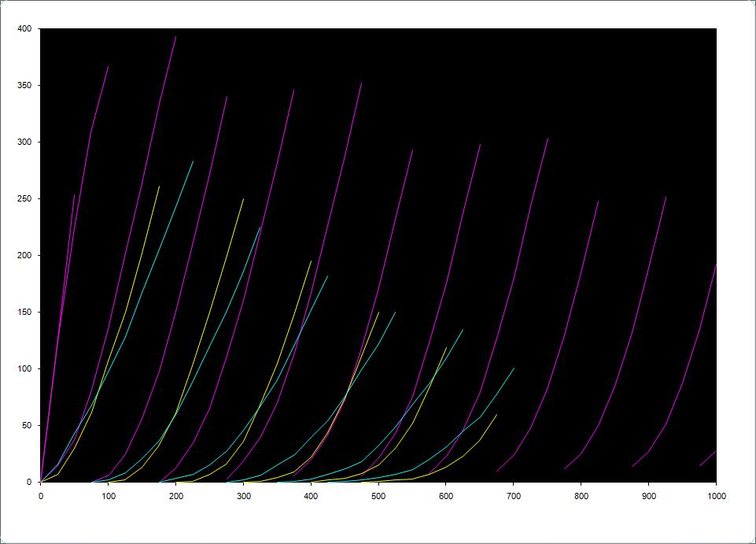
Task: Click the x-axis label 800
Action: [581, 496]
